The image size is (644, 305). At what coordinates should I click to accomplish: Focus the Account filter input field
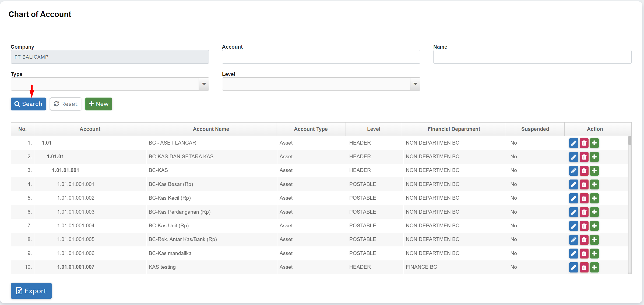coord(321,57)
